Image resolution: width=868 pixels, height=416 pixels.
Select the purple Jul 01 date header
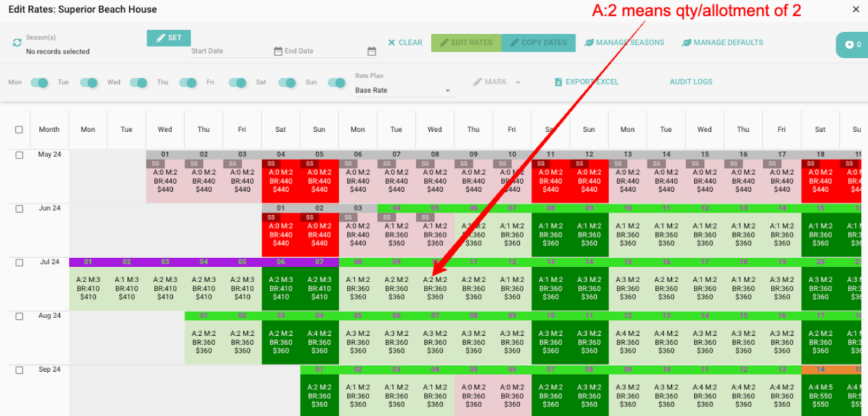[x=88, y=262]
